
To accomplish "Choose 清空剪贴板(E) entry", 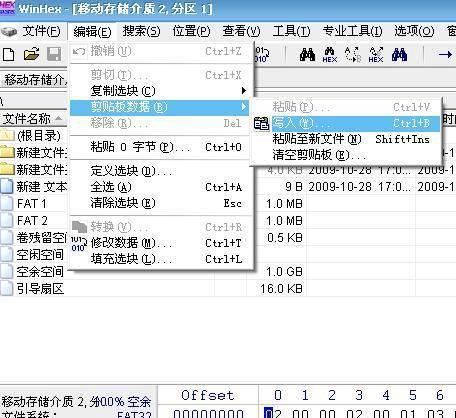I will pos(346,155).
